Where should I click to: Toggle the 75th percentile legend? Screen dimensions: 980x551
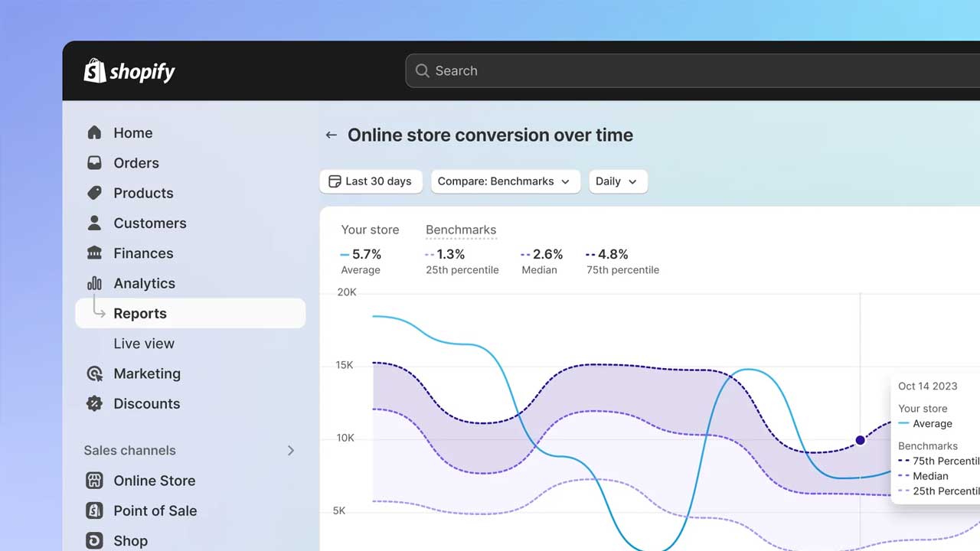tap(622, 261)
